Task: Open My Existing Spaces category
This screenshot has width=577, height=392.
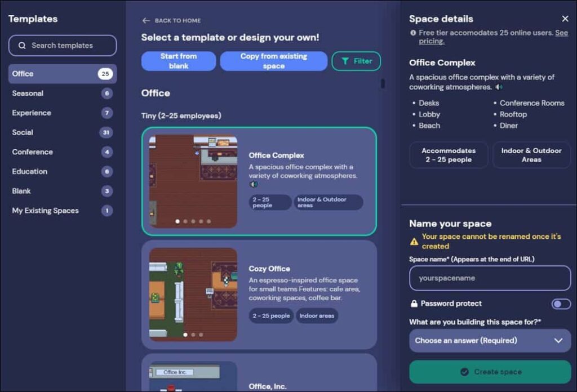Action: click(62, 210)
